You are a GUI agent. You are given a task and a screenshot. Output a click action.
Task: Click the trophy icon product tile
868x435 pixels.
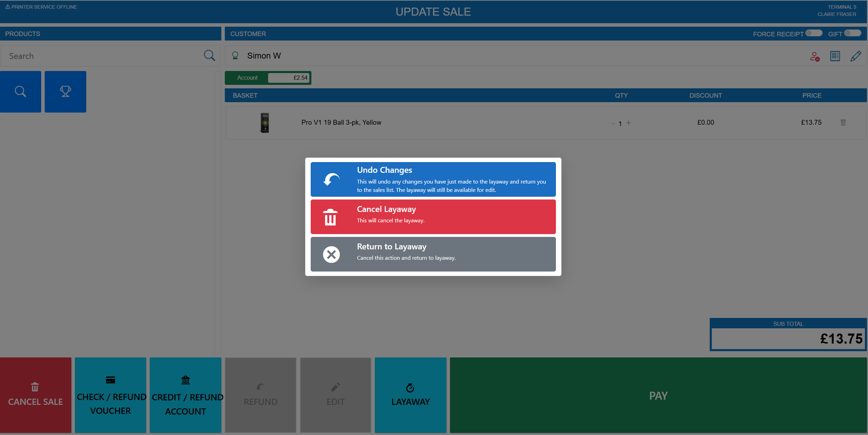click(65, 91)
